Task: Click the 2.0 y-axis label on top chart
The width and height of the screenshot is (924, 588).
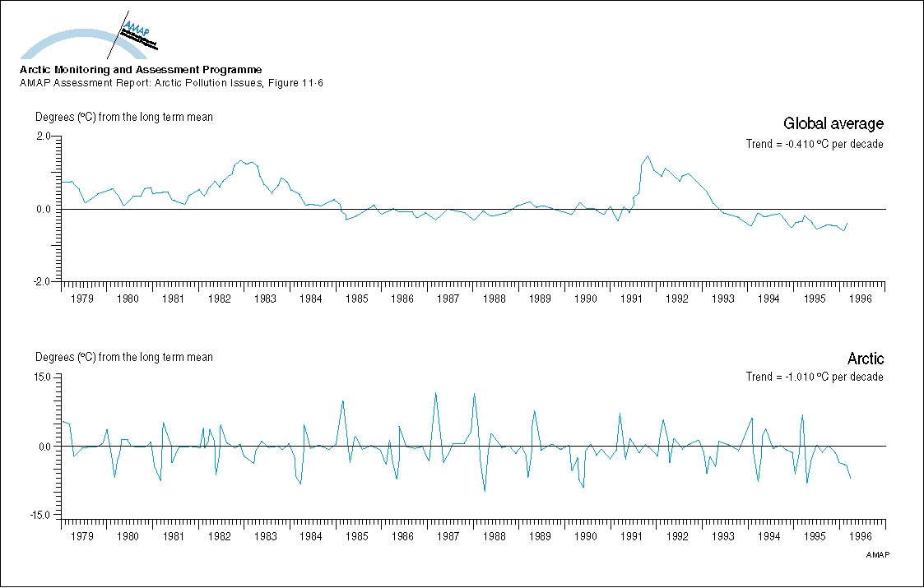Action: point(43,137)
